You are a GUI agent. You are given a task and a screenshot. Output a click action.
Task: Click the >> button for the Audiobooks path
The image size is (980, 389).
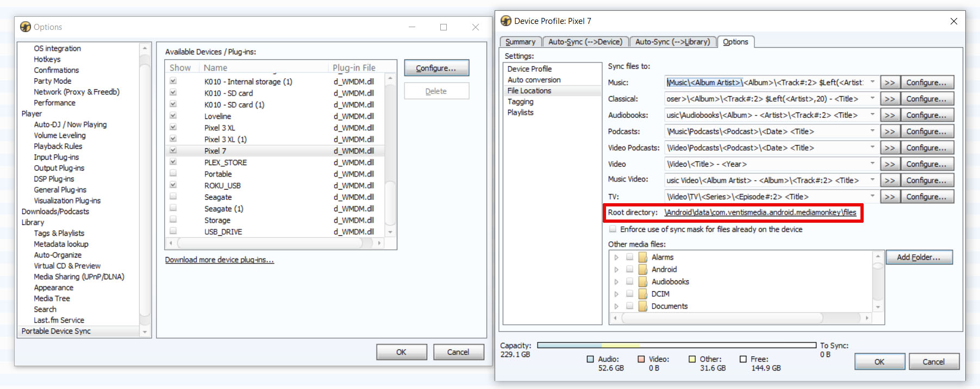[x=889, y=115]
